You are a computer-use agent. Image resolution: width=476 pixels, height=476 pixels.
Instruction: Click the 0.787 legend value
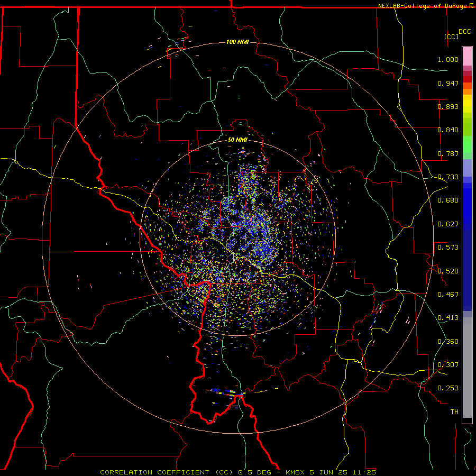pyautogui.click(x=448, y=153)
